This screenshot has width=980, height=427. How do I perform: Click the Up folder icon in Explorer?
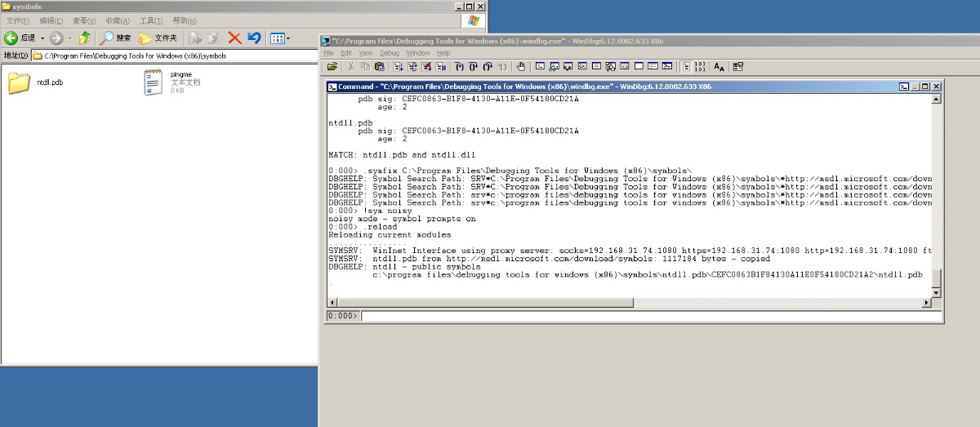pyautogui.click(x=85, y=38)
